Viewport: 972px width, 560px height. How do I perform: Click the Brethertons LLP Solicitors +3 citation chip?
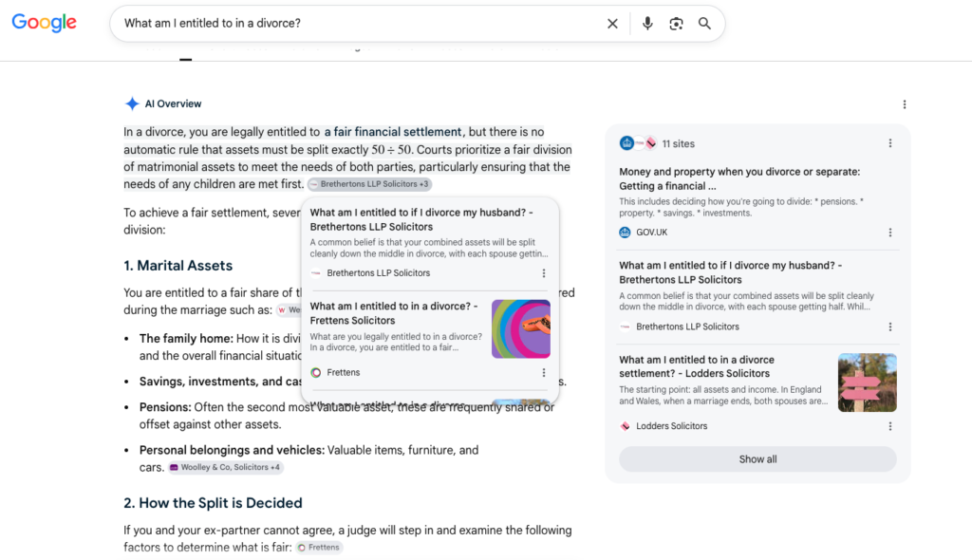click(369, 184)
